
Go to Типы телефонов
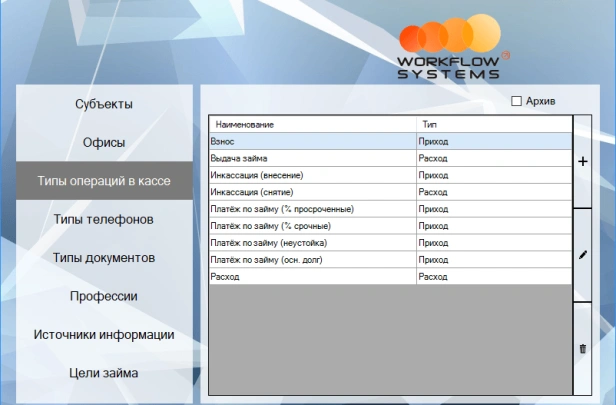(x=103, y=219)
